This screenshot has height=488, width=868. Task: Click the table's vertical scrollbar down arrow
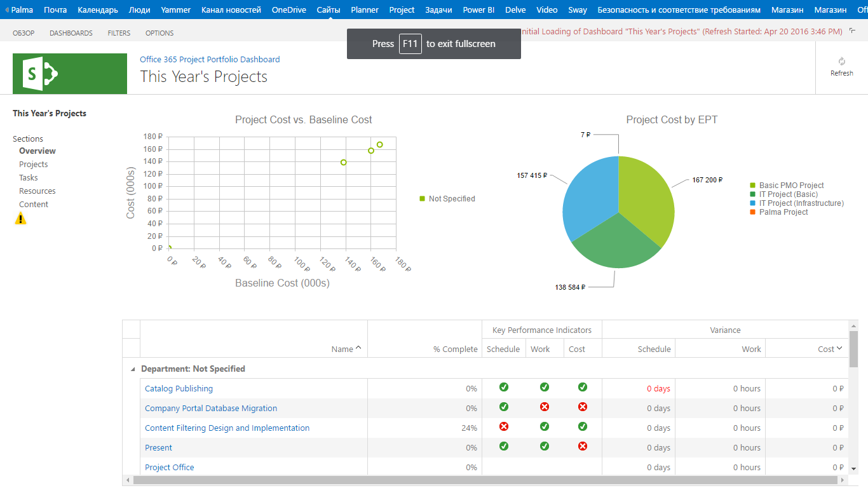coord(853,468)
